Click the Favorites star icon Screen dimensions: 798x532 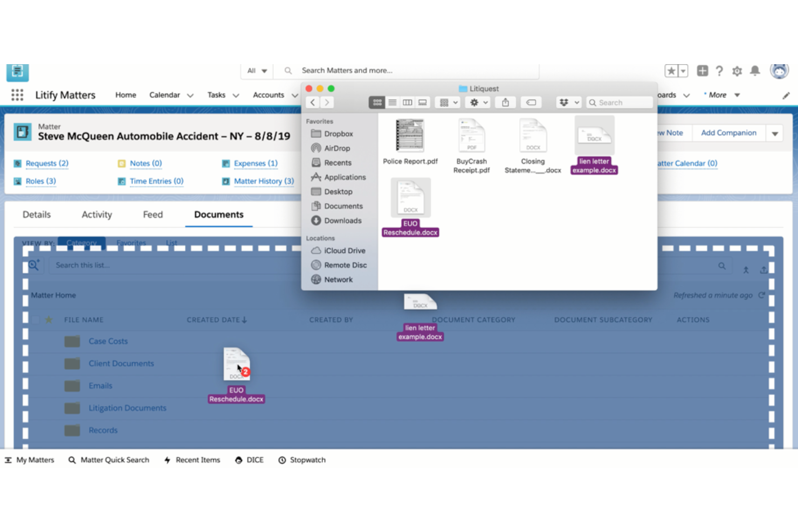click(x=671, y=71)
